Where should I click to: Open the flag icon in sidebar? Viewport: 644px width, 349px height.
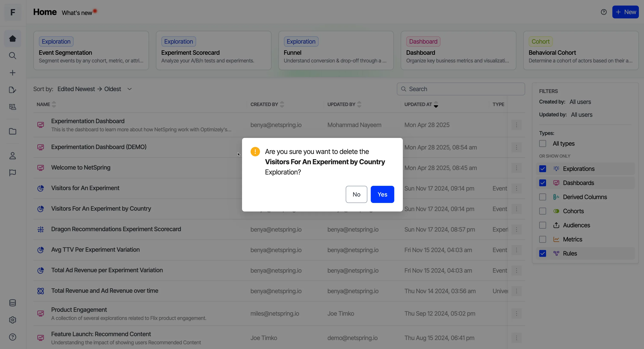[12, 173]
